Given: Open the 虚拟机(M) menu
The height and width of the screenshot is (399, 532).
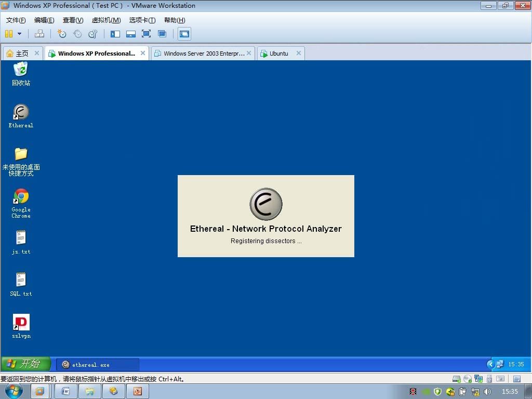Looking at the screenshot, I should click(106, 20).
